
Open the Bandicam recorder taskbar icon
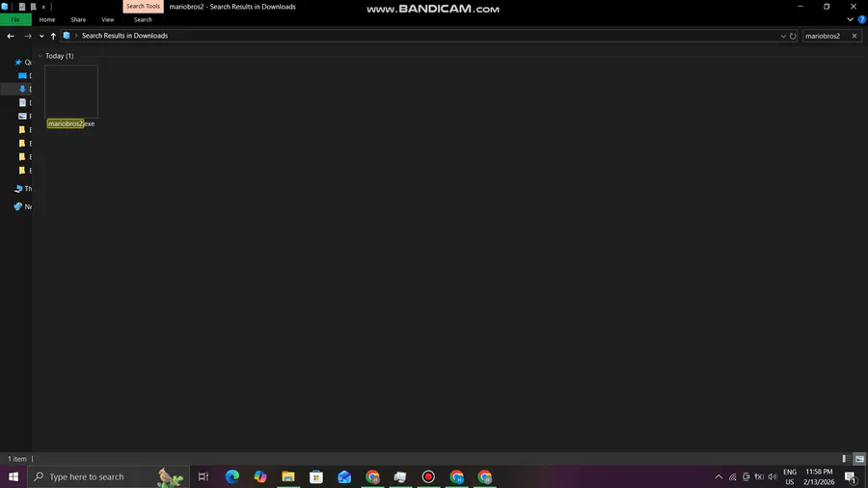[428, 476]
